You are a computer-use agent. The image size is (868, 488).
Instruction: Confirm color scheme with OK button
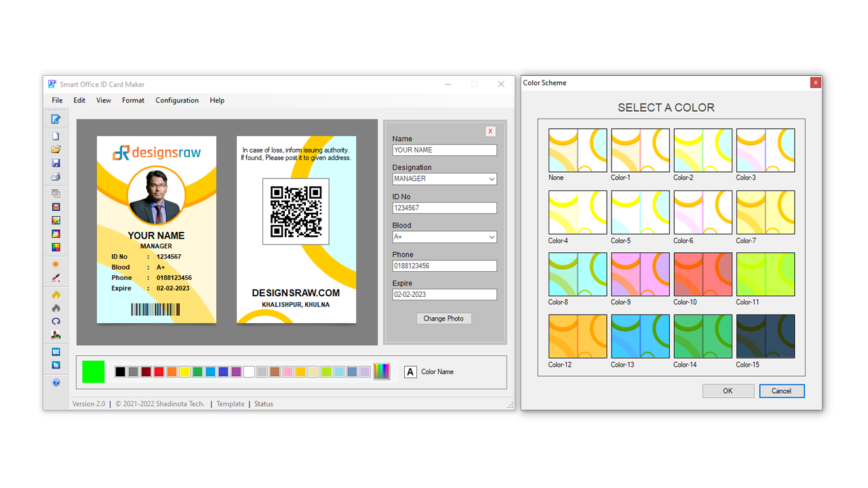[728, 390]
